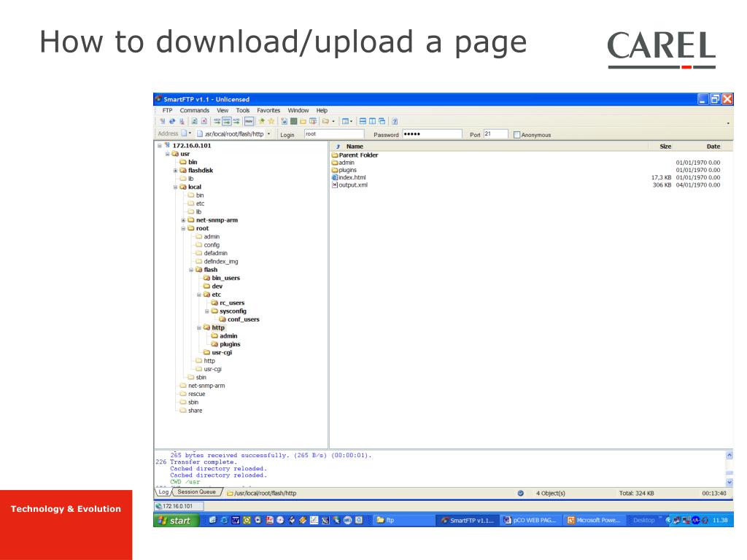Click the green square toolbar icon
Screen dimensions: 747x560
[293, 122]
